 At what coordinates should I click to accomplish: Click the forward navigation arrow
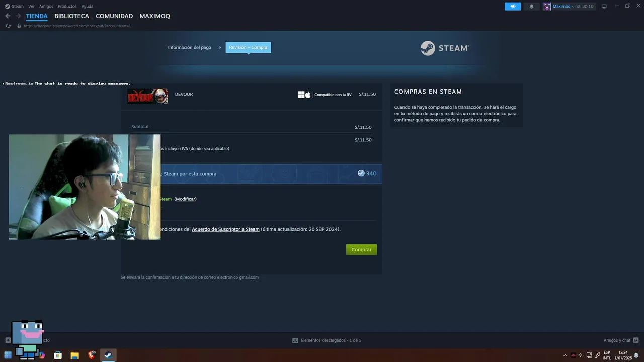[x=18, y=16]
